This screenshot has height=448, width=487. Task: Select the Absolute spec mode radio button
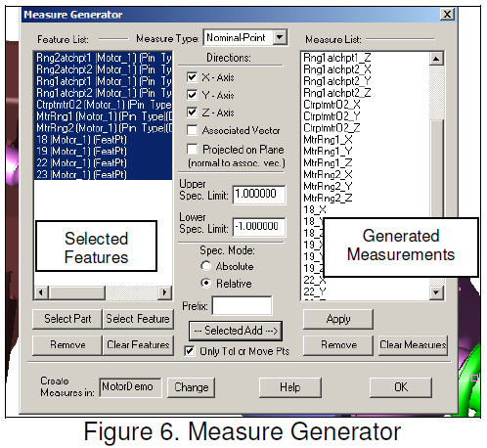click(x=206, y=266)
